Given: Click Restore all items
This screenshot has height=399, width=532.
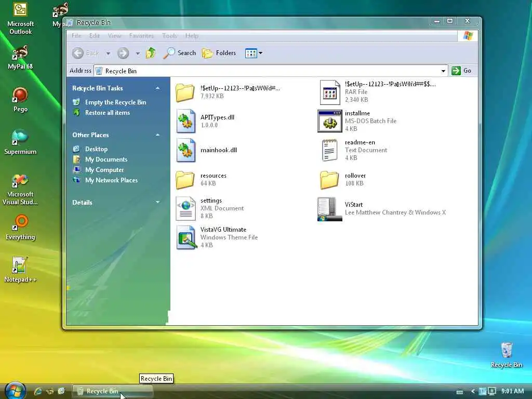Looking at the screenshot, I should point(107,113).
